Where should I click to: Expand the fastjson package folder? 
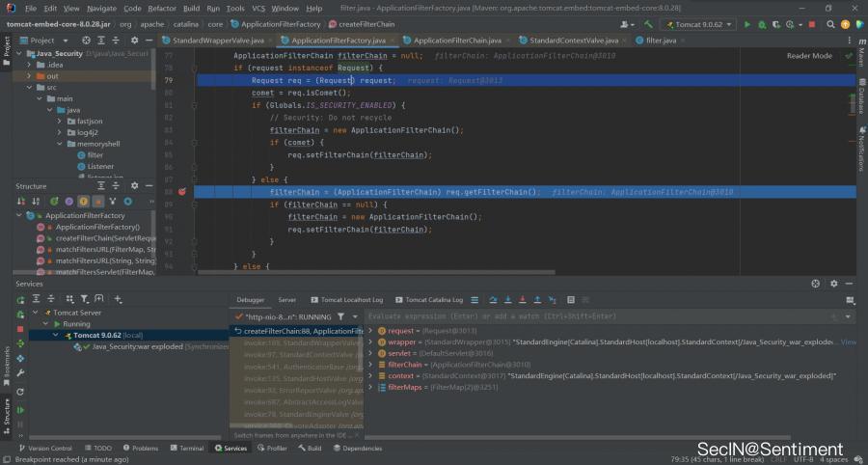(x=59, y=121)
